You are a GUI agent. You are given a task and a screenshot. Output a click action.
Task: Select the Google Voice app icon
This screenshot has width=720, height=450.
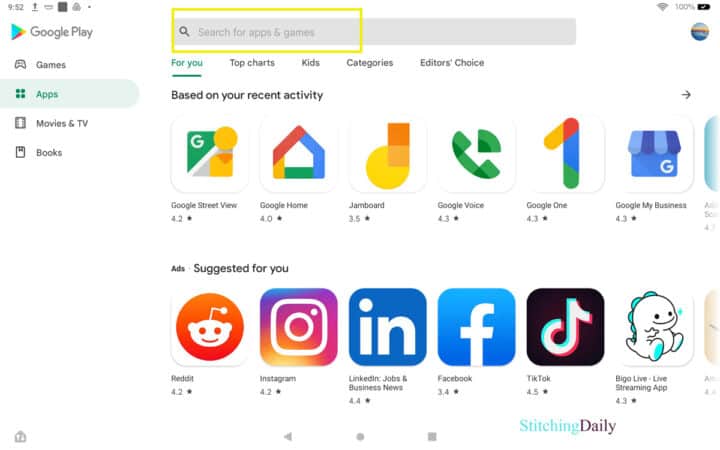click(x=476, y=154)
